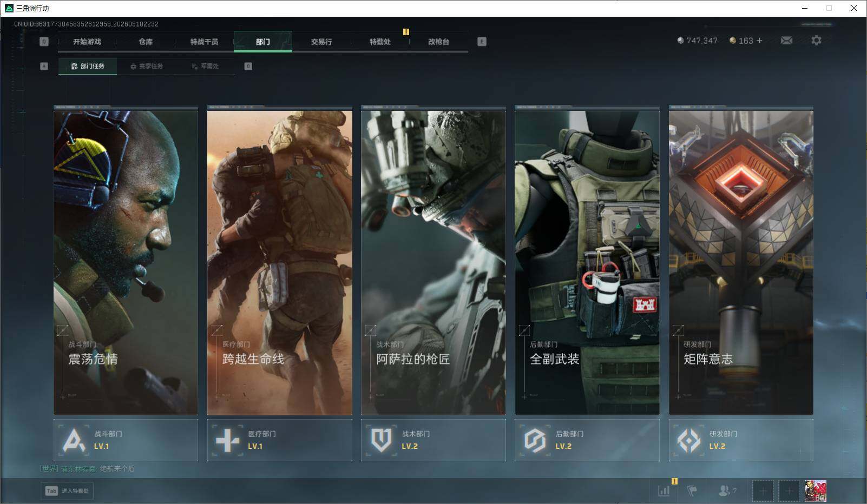Click the 战斗部门 LV.1 panel
The height and width of the screenshot is (504, 867).
[x=126, y=440]
